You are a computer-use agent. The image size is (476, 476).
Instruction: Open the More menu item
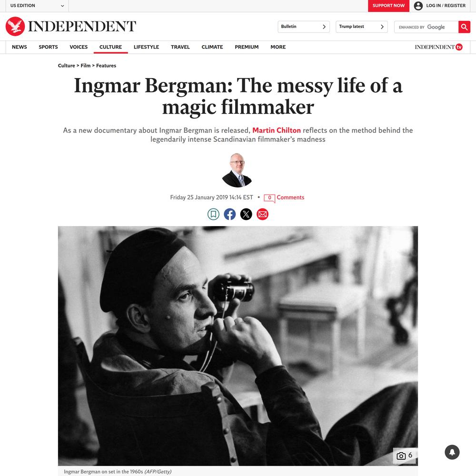point(278,47)
